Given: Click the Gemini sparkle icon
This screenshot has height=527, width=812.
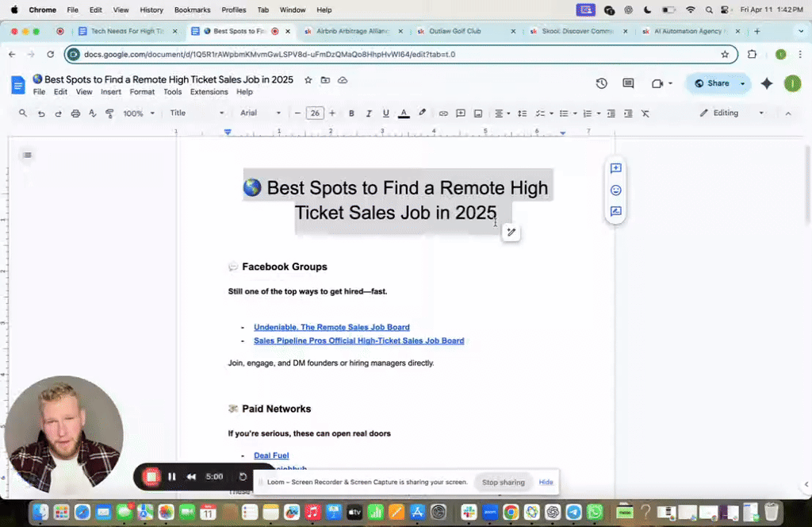Looking at the screenshot, I should (766, 83).
